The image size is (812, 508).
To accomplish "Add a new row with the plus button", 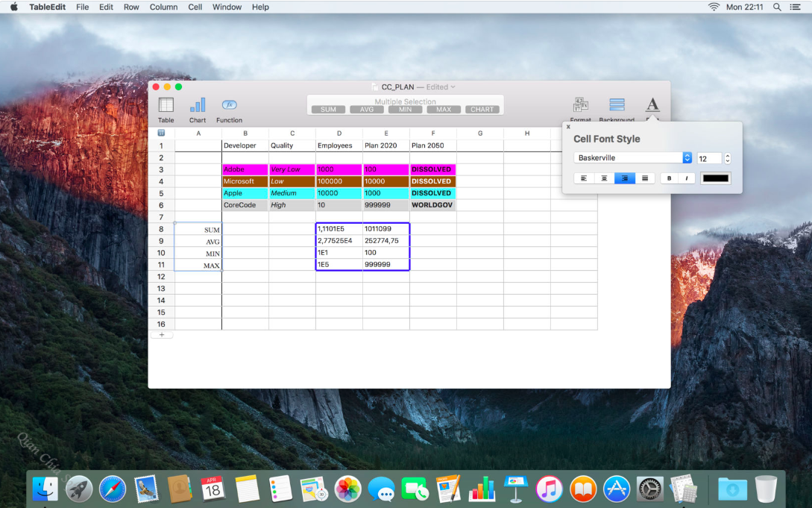I will pyautogui.click(x=162, y=335).
